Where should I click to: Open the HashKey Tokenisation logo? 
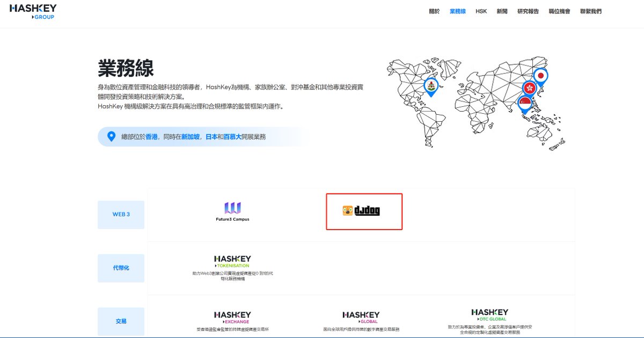coord(232,262)
